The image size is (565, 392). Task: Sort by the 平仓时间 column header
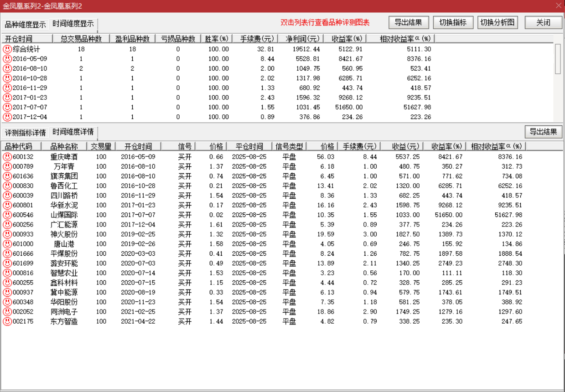click(249, 146)
